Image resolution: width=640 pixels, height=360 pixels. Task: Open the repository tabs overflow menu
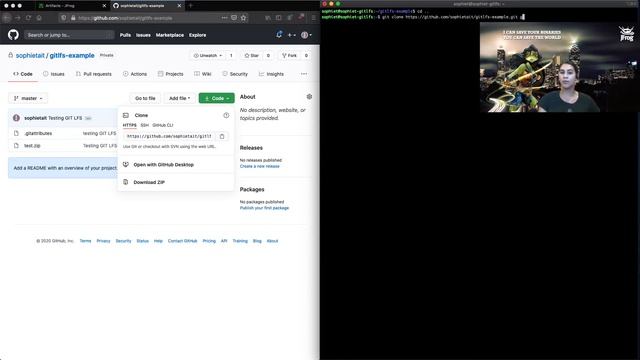click(304, 74)
